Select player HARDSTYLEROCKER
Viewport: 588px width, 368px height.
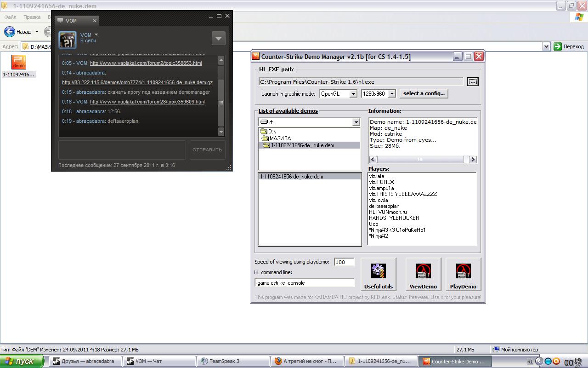coord(394,218)
